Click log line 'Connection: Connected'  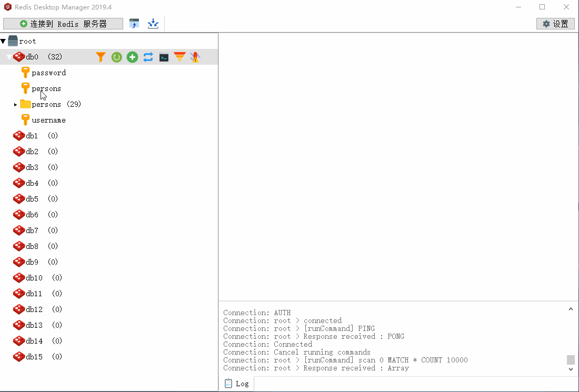(268, 344)
